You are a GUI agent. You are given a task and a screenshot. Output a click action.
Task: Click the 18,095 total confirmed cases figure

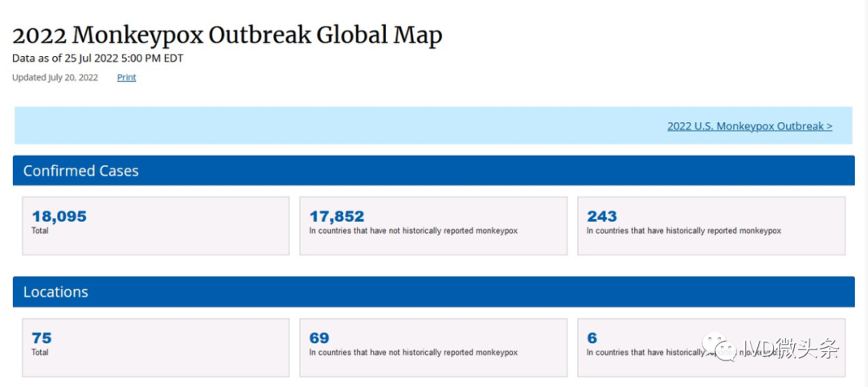pos(59,216)
